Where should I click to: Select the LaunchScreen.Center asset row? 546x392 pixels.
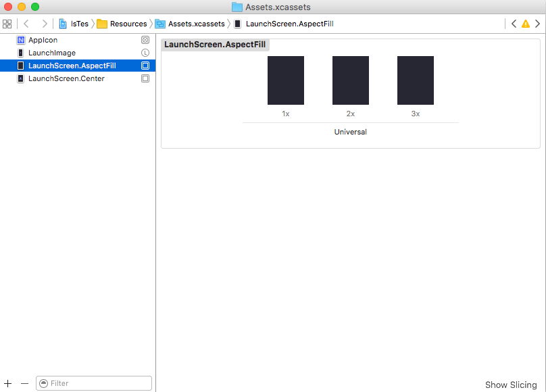coord(78,78)
